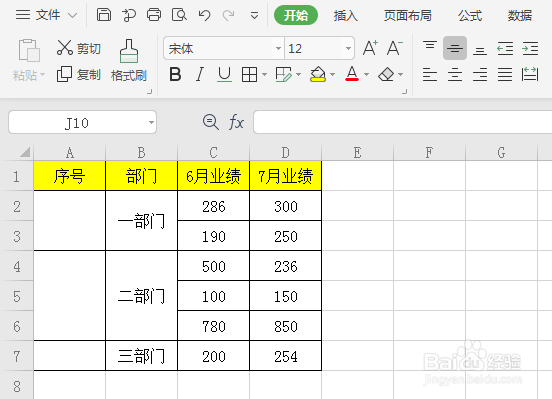Image resolution: width=552 pixels, height=399 pixels.
Task: Toggle bold formatting
Action: click(x=175, y=75)
